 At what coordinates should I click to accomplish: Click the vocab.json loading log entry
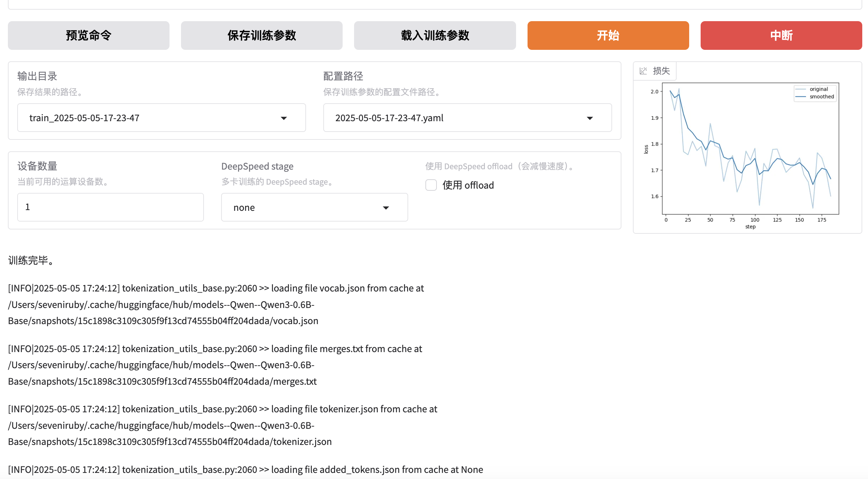click(215, 304)
